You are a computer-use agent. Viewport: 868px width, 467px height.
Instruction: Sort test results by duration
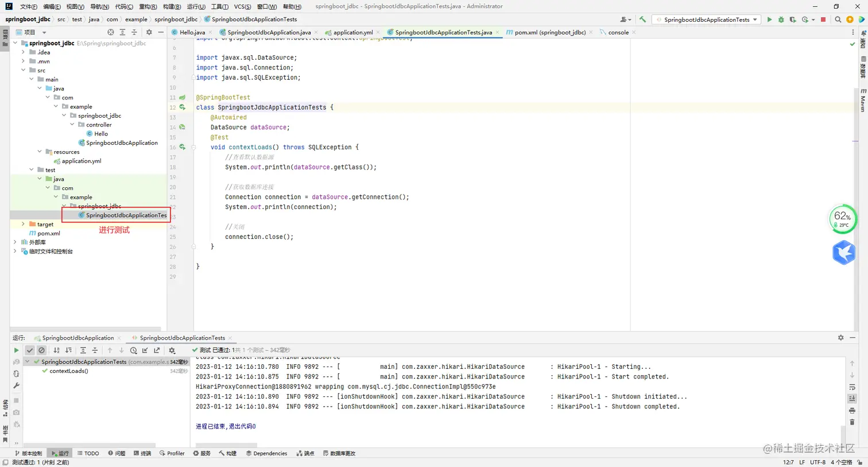[68, 350]
